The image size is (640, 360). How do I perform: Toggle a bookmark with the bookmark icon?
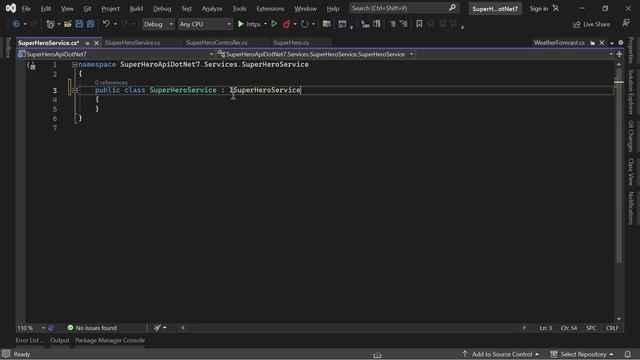pyautogui.click(x=419, y=24)
